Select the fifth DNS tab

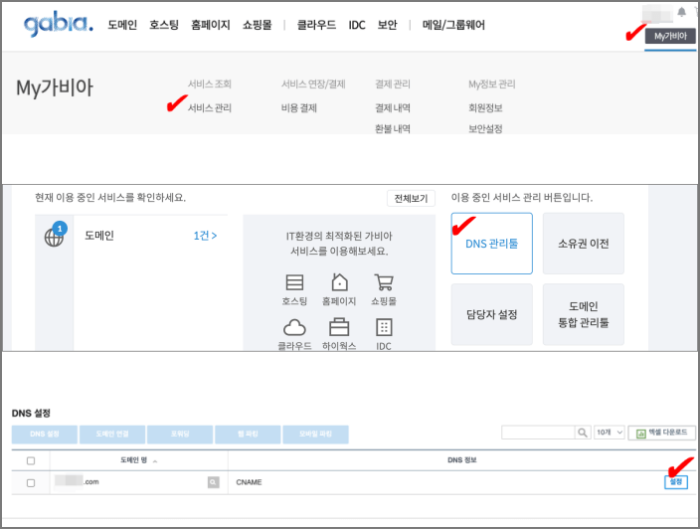[316, 434]
